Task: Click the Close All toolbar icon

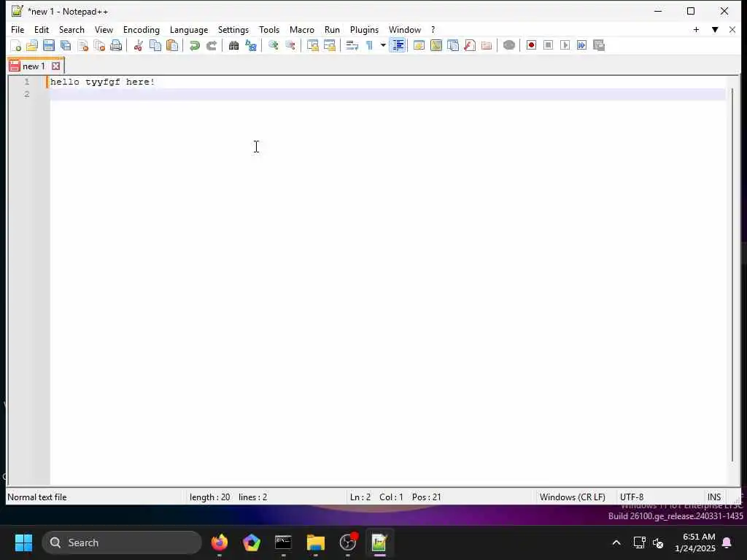Action: tap(99, 45)
